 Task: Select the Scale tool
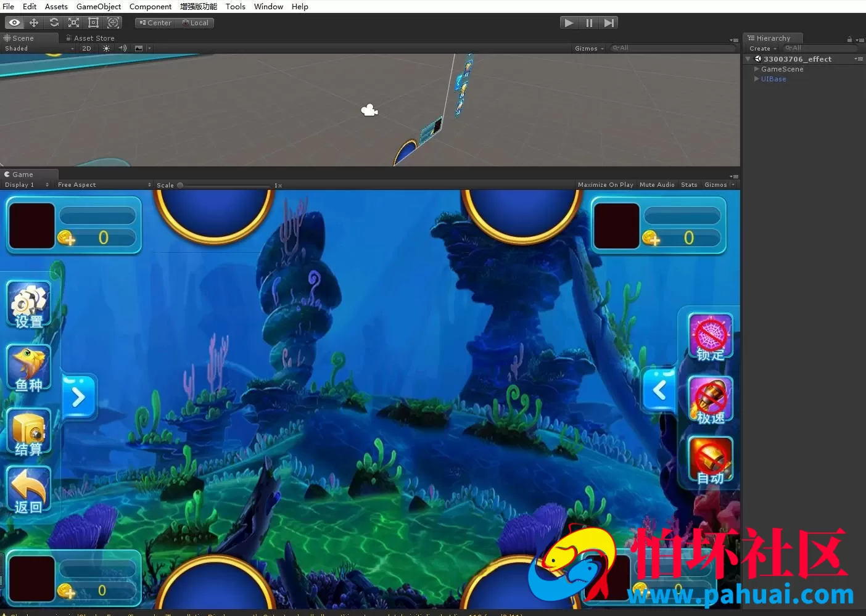point(73,23)
